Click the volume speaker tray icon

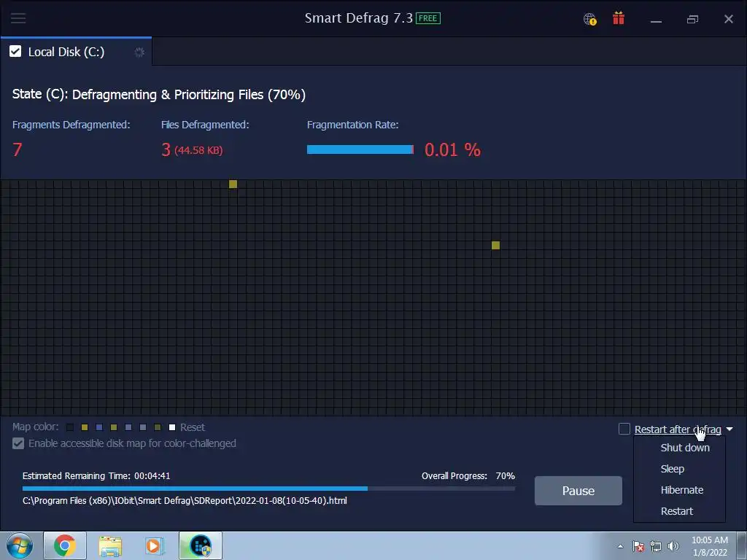coord(673,546)
